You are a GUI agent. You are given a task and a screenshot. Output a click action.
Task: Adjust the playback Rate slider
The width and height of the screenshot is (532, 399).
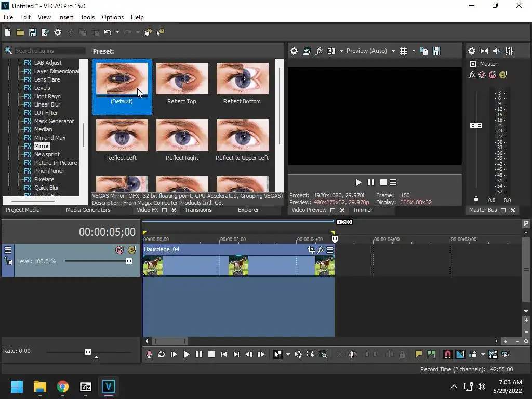(88, 352)
